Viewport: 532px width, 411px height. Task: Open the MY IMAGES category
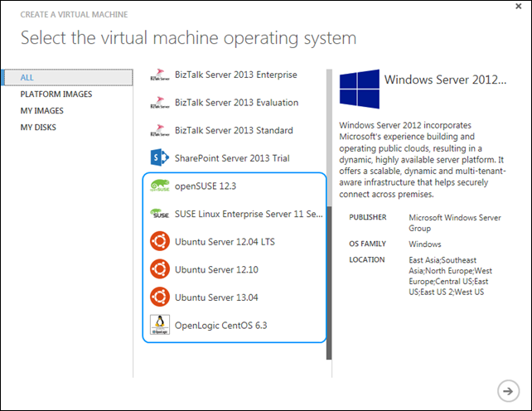42,110
